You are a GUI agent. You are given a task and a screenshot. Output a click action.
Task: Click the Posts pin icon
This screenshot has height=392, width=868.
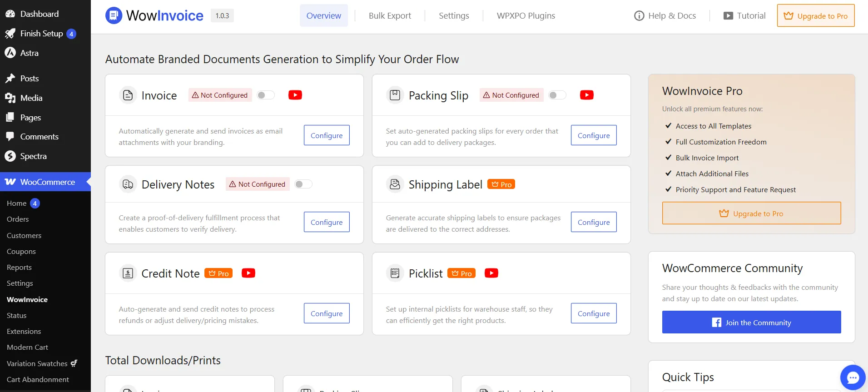tap(10, 79)
